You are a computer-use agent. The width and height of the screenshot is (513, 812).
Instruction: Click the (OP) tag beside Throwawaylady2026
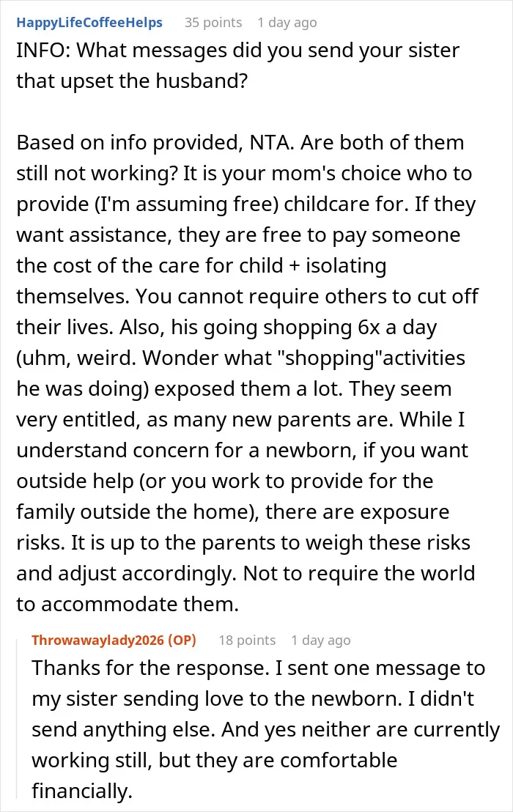coord(182,640)
